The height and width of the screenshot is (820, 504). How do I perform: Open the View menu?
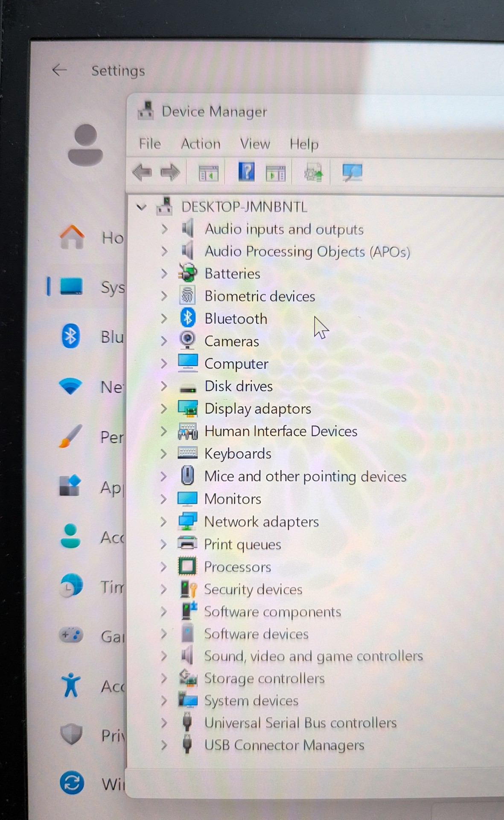[255, 144]
